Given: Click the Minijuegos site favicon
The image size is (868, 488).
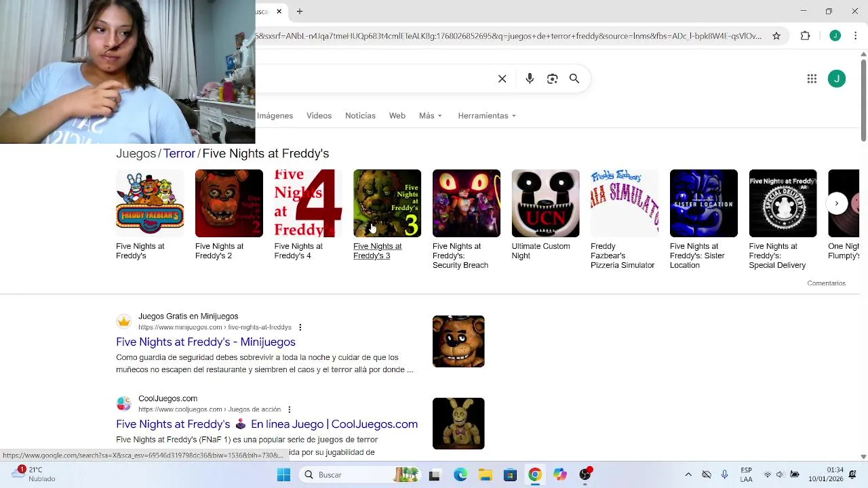Looking at the screenshot, I should pos(123,321).
